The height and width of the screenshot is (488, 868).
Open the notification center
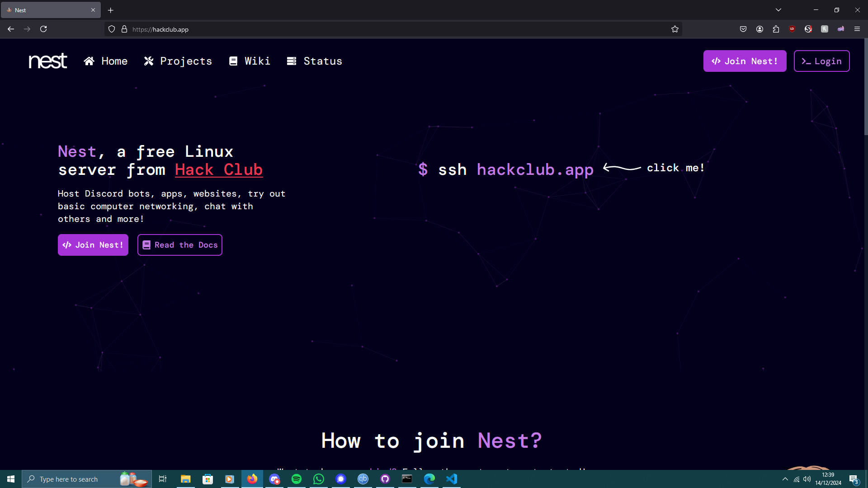(x=854, y=479)
